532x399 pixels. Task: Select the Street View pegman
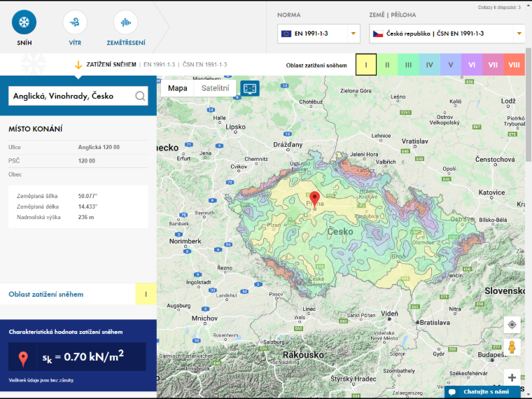click(x=512, y=347)
